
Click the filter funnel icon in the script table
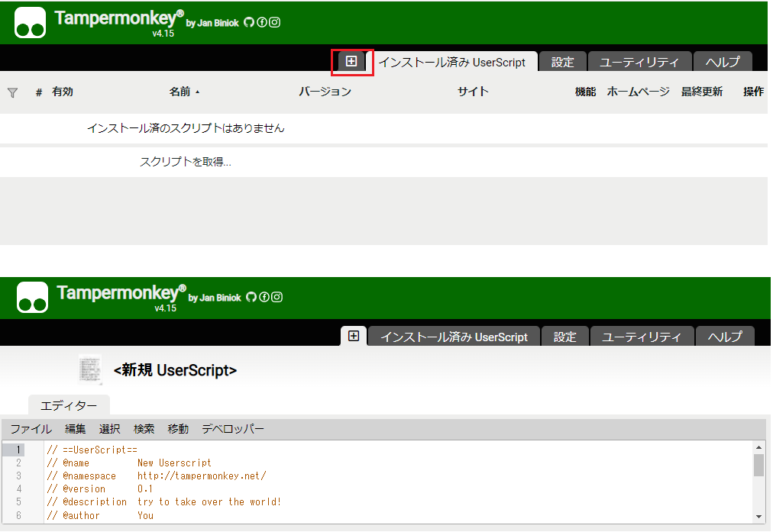(13, 92)
